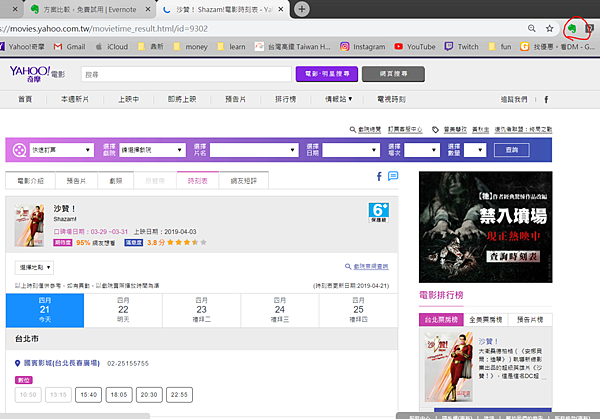
Task: Click the blue 6+ rating badge
Action: pyautogui.click(x=379, y=213)
